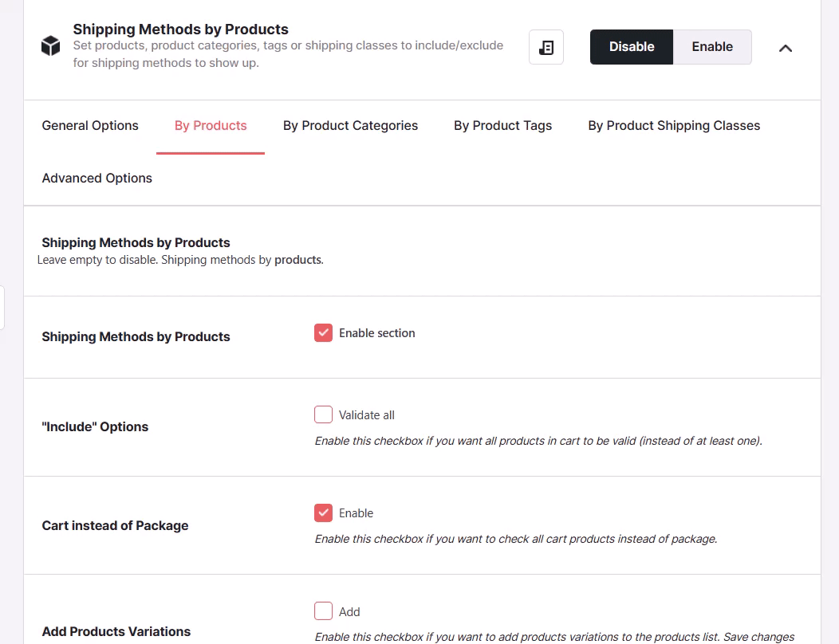Collapse the Shipping Methods by Products panel

click(785, 48)
